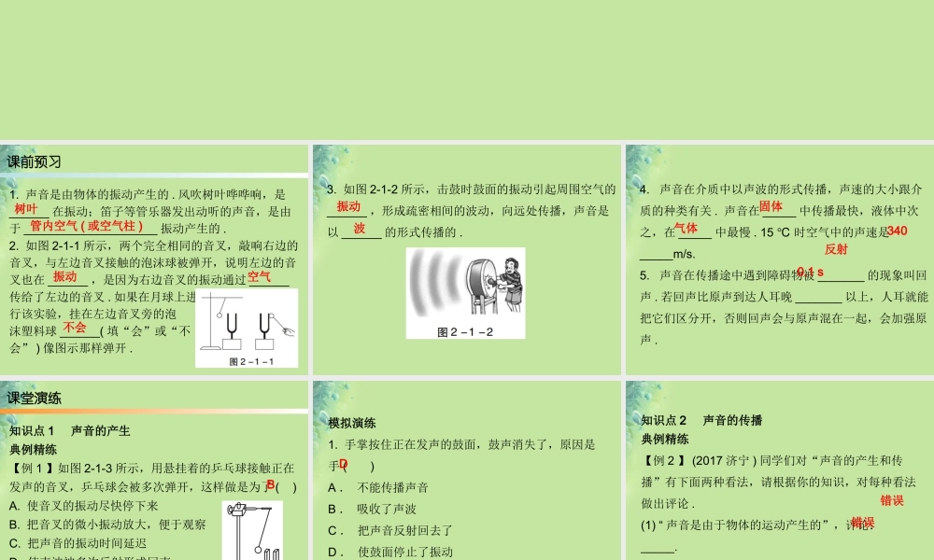This screenshot has width=934, height=560.
Task: Select the red answer 反射
Action: (836, 249)
